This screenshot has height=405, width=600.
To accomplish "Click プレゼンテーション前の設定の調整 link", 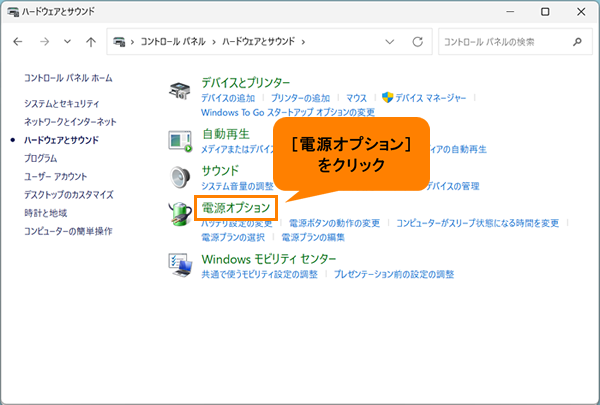I will point(394,274).
